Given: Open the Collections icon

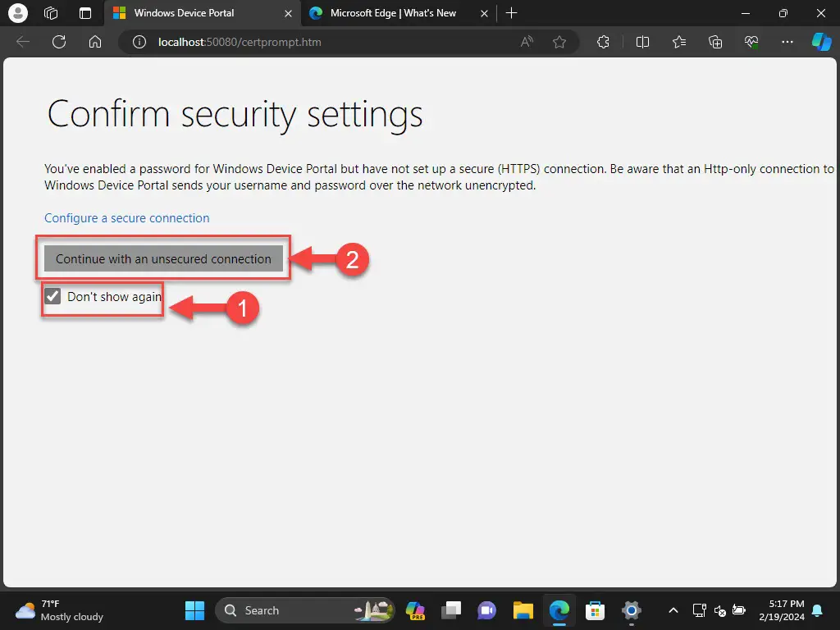Looking at the screenshot, I should 715,42.
